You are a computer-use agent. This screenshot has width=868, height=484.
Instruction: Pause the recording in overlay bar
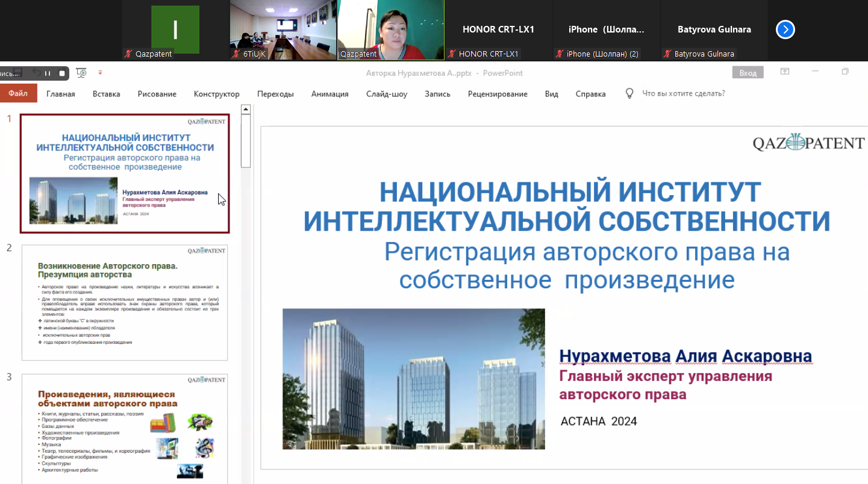[48, 73]
